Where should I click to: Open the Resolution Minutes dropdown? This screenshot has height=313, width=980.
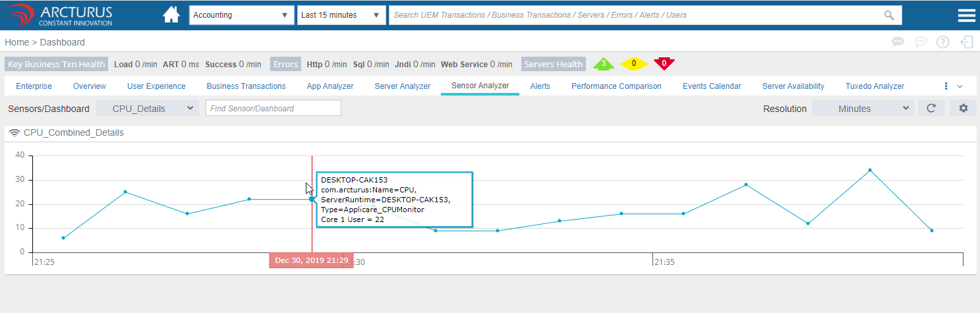click(863, 109)
